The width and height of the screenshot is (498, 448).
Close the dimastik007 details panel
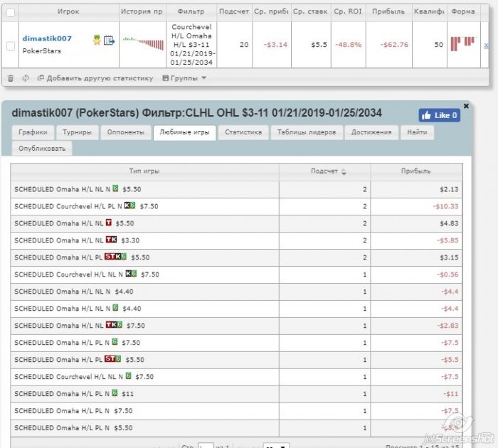(466, 106)
